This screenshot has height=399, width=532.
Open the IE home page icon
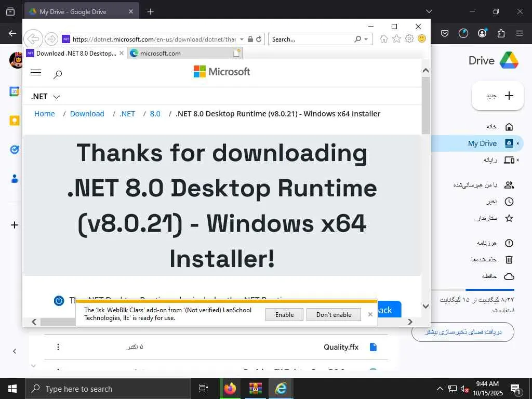[384, 38]
